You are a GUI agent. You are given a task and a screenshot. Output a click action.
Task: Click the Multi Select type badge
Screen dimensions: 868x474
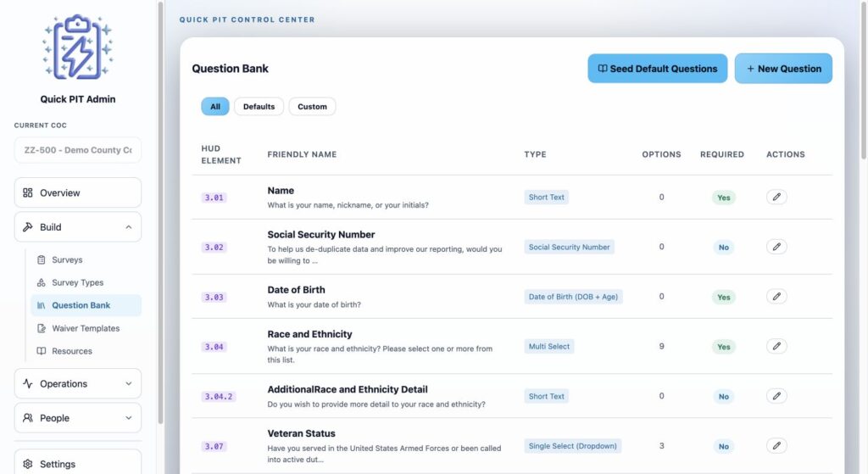coord(548,347)
